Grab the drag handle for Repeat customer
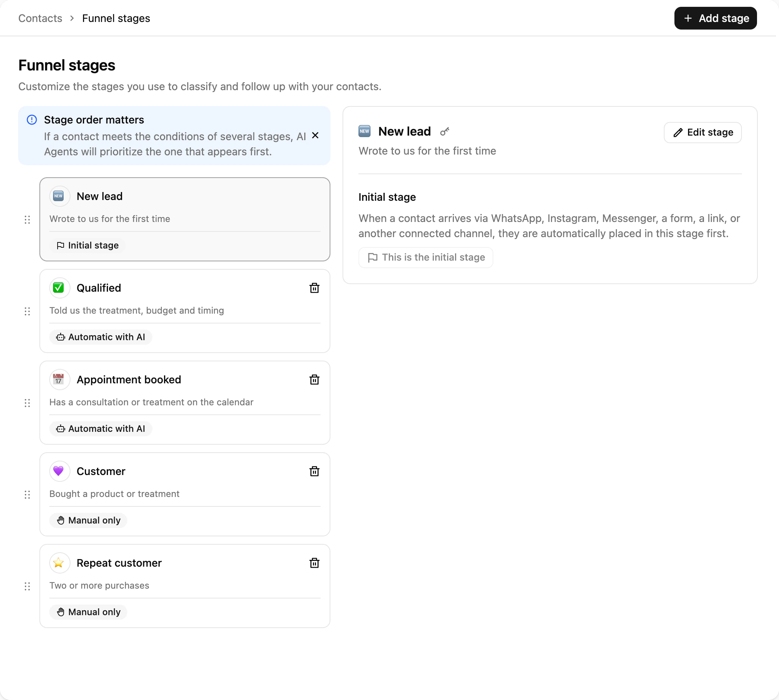779x700 pixels. [27, 586]
